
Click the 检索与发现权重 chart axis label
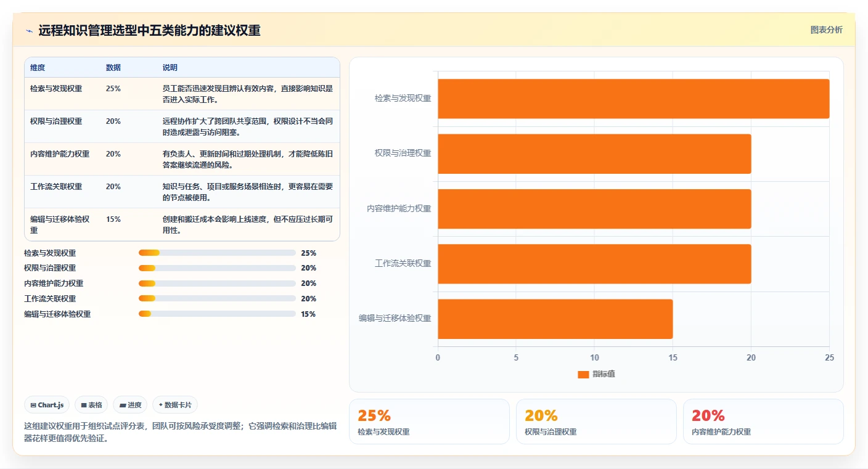tap(403, 98)
